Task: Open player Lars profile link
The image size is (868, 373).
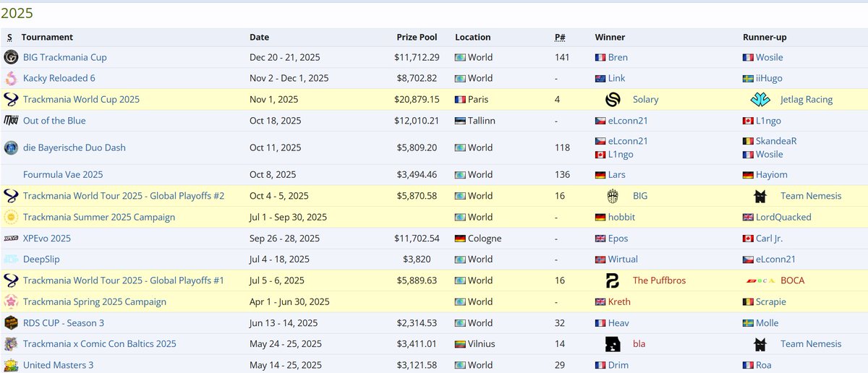Action: click(617, 174)
